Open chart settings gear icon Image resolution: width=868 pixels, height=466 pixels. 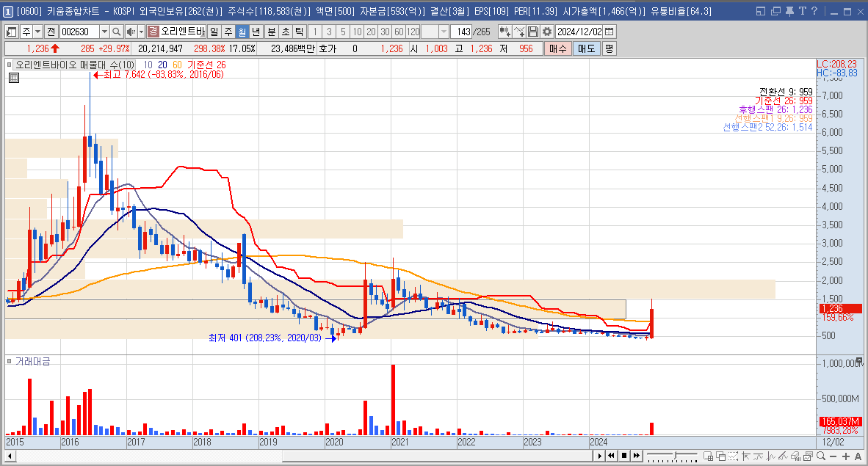tap(547, 32)
